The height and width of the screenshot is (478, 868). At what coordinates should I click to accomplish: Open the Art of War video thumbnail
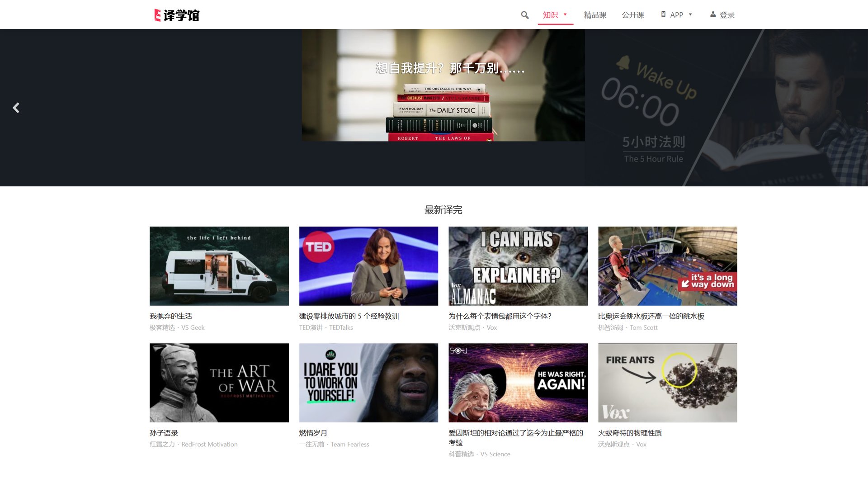[x=219, y=383]
